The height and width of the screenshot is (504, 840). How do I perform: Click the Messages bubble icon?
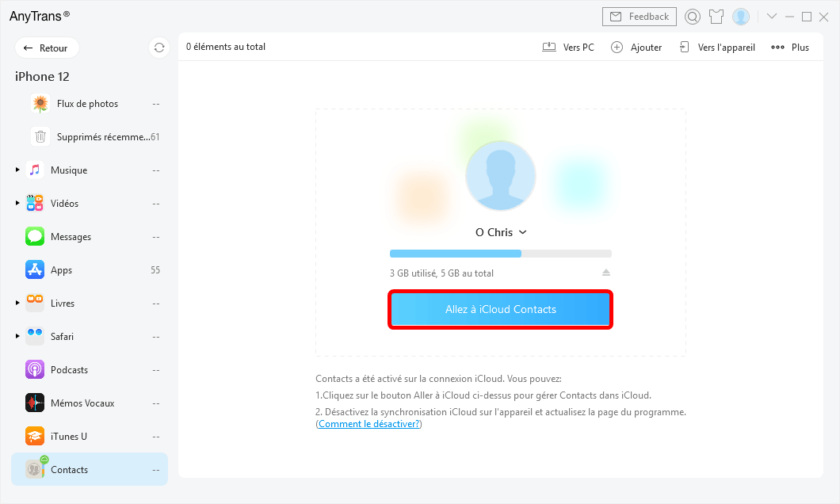tap(35, 237)
